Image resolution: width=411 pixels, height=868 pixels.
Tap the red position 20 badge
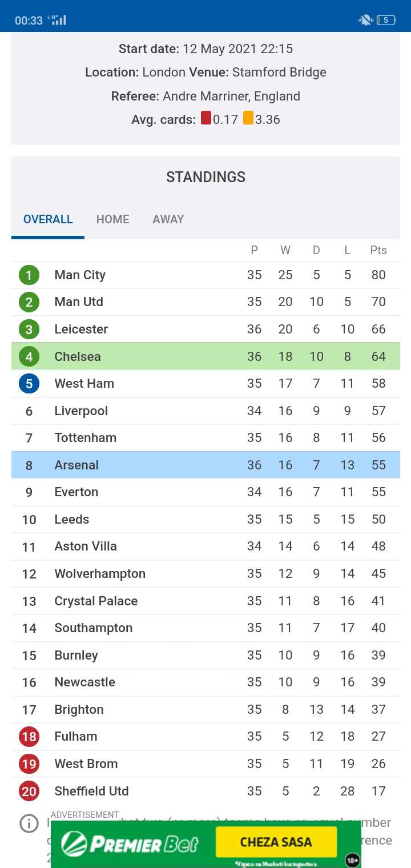tap(29, 791)
